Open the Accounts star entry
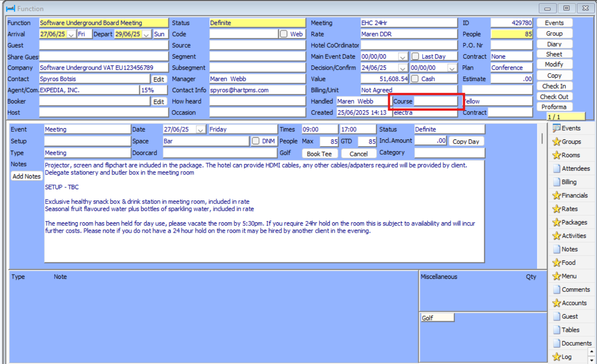 pos(570,303)
